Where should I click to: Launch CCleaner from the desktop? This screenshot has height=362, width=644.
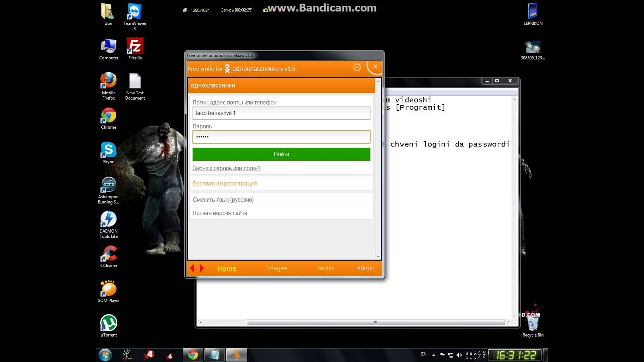108,257
